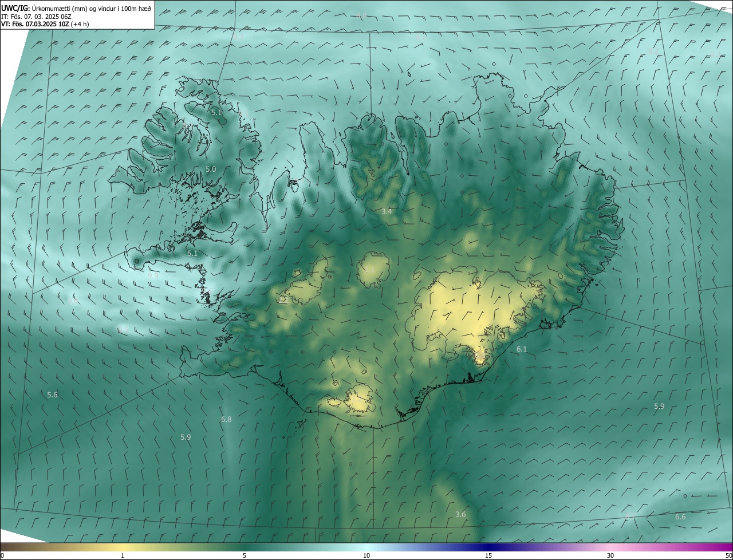
Task: Select the valid time line "VT: Fös. 07.03.2025 10Z"
Action: click(x=44, y=25)
